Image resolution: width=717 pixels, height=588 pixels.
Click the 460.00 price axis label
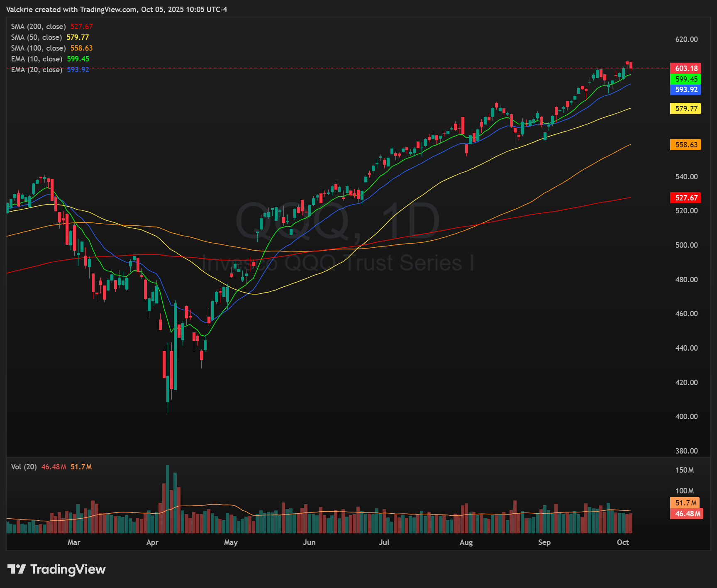pos(687,314)
